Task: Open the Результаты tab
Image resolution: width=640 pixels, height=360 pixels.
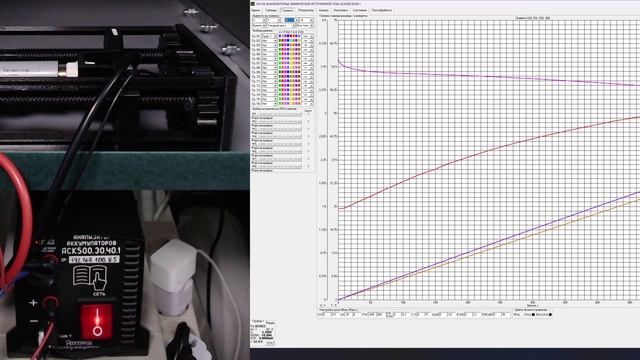Action: click(x=306, y=10)
